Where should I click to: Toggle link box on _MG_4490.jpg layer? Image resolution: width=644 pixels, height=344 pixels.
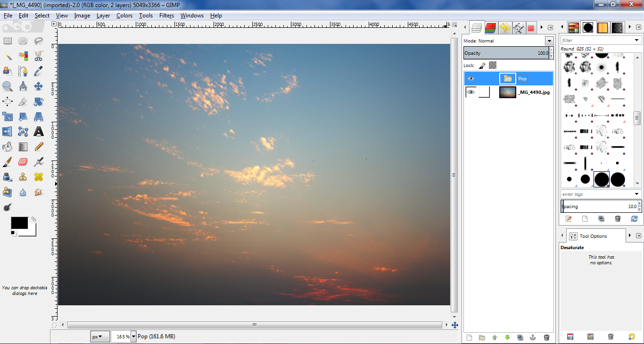point(484,92)
